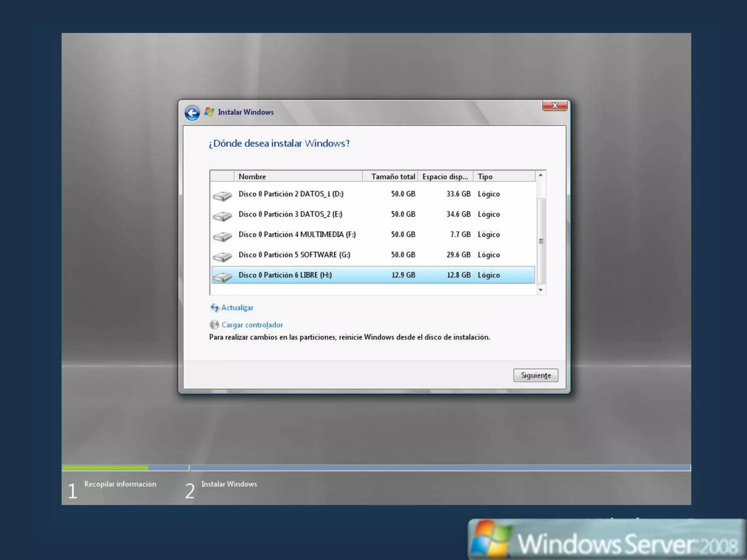
Task: Click the Windows flag icon in title bar
Action: point(209,112)
